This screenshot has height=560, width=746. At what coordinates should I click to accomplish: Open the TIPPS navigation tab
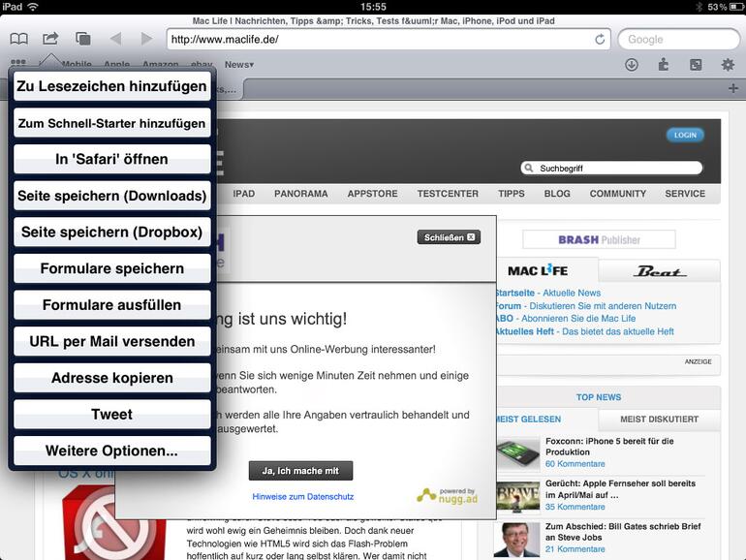pyautogui.click(x=512, y=194)
